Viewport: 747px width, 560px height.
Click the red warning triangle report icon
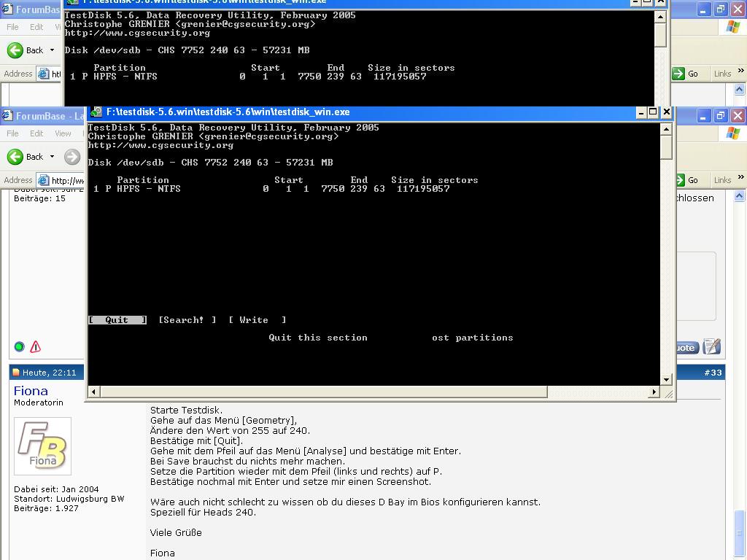pyautogui.click(x=35, y=346)
